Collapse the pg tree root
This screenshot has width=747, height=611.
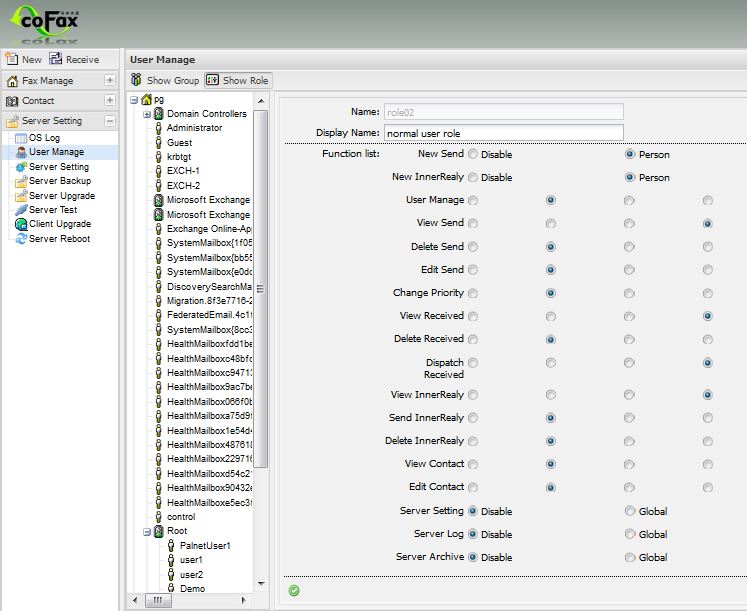134,100
